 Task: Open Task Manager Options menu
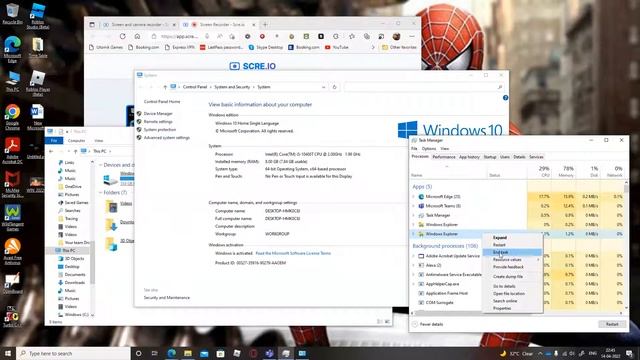(x=429, y=149)
